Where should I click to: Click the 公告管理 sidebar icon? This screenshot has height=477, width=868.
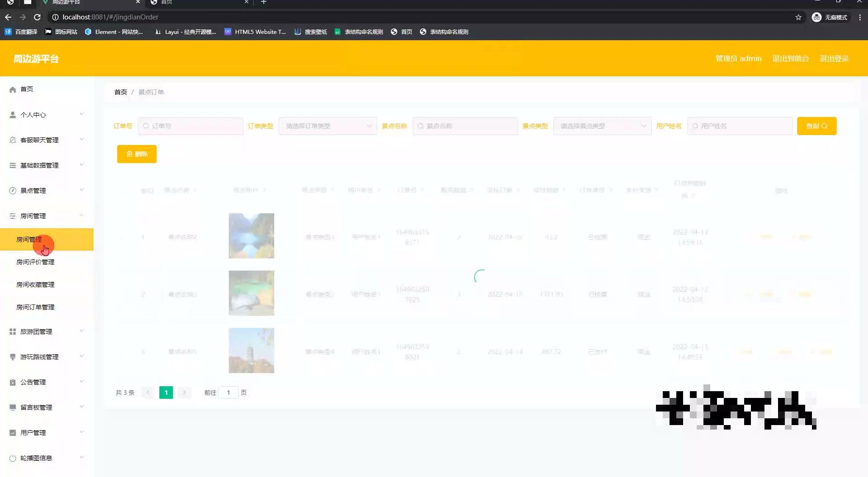(x=13, y=382)
